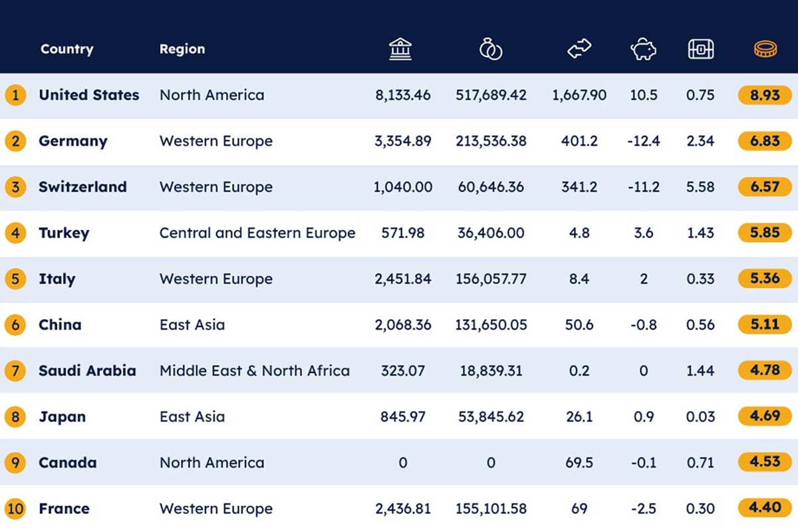Screen dimensions: 798x532
Task: Click the rank 10 orange badge
Action: pos(15,509)
